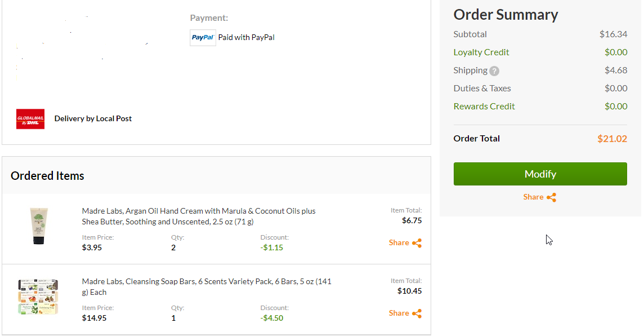644x336 pixels.
Task: Click the Shipping help question mark icon
Action: click(x=494, y=71)
